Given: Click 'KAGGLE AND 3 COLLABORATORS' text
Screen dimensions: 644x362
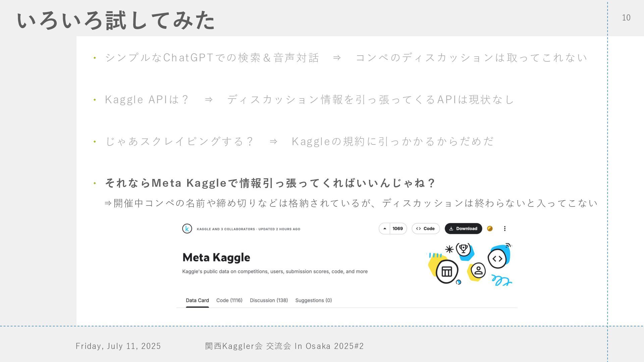Looking at the screenshot, I should click(226, 229).
